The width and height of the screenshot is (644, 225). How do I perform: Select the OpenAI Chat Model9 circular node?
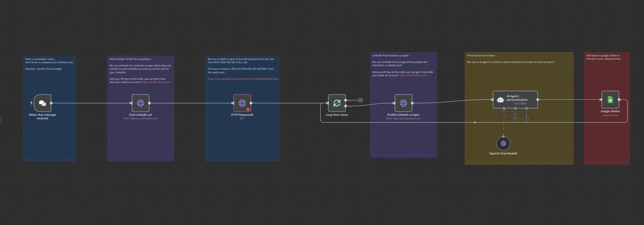pyautogui.click(x=503, y=143)
